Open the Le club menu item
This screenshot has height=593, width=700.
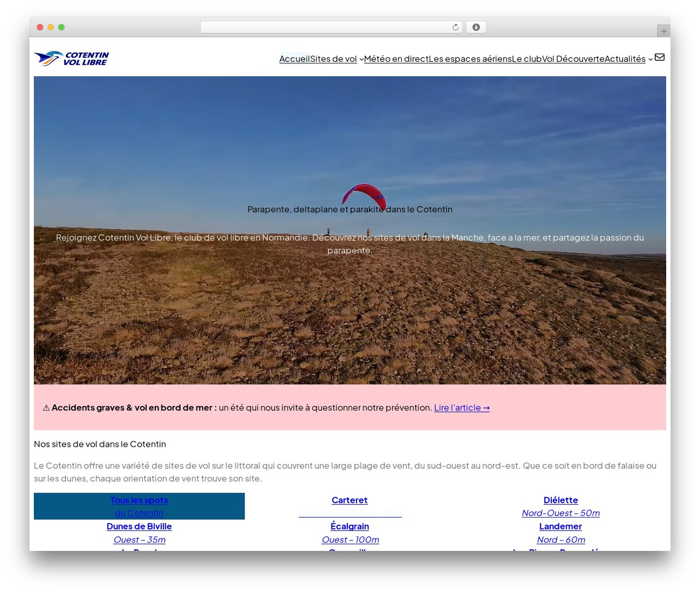527,59
